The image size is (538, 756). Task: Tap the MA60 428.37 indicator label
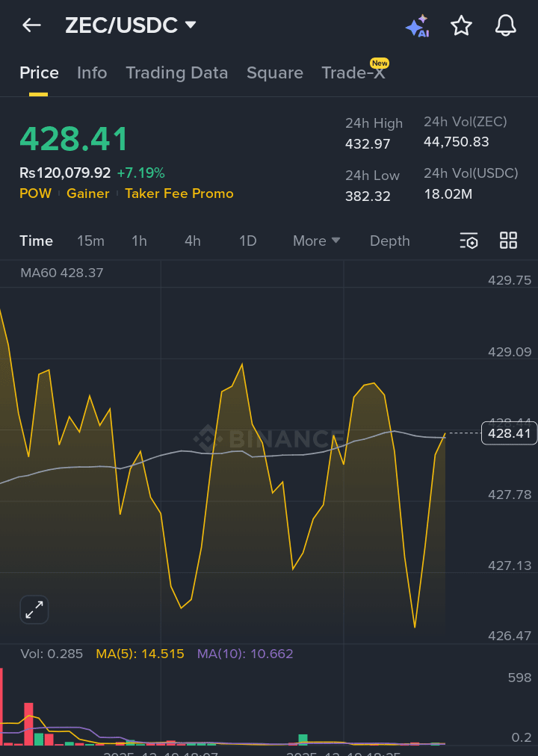[62, 273]
